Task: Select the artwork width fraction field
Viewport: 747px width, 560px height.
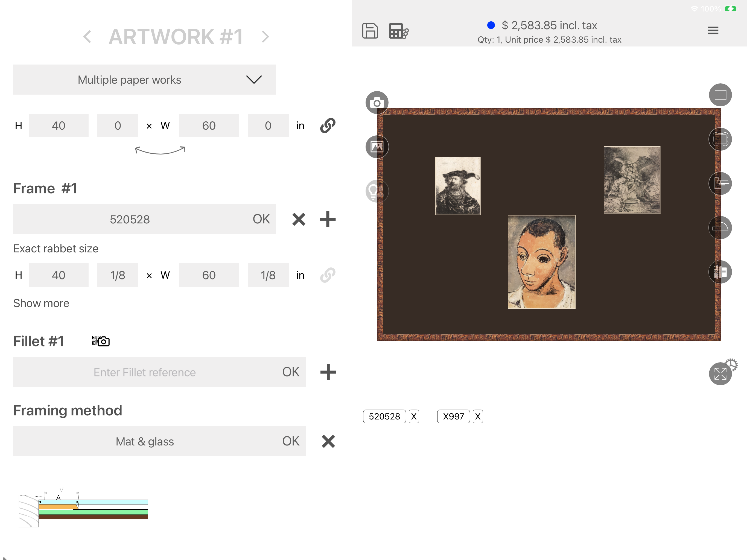Action: tap(268, 126)
